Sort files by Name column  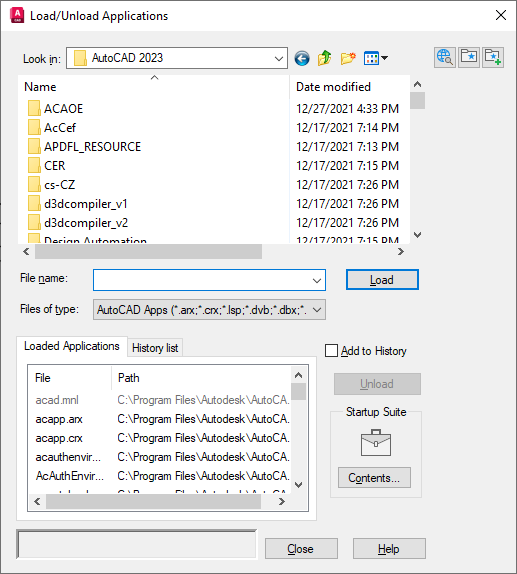point(153,87)
